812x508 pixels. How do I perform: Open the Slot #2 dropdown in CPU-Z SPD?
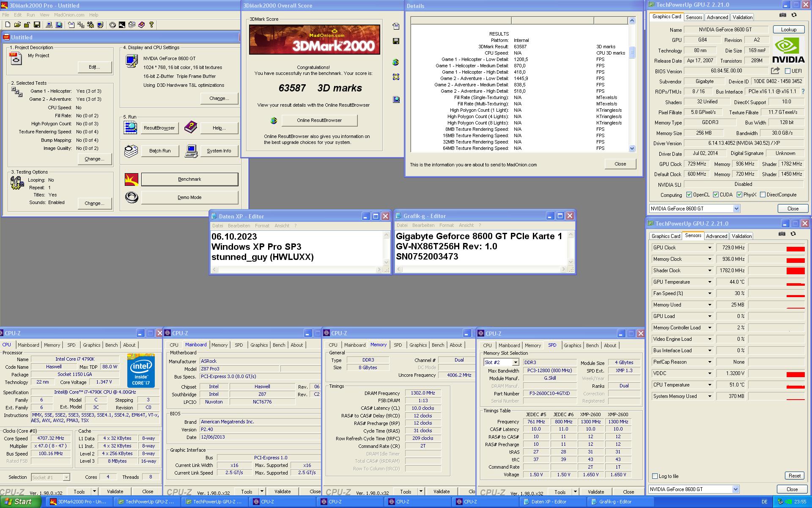[x=515, y=362]
